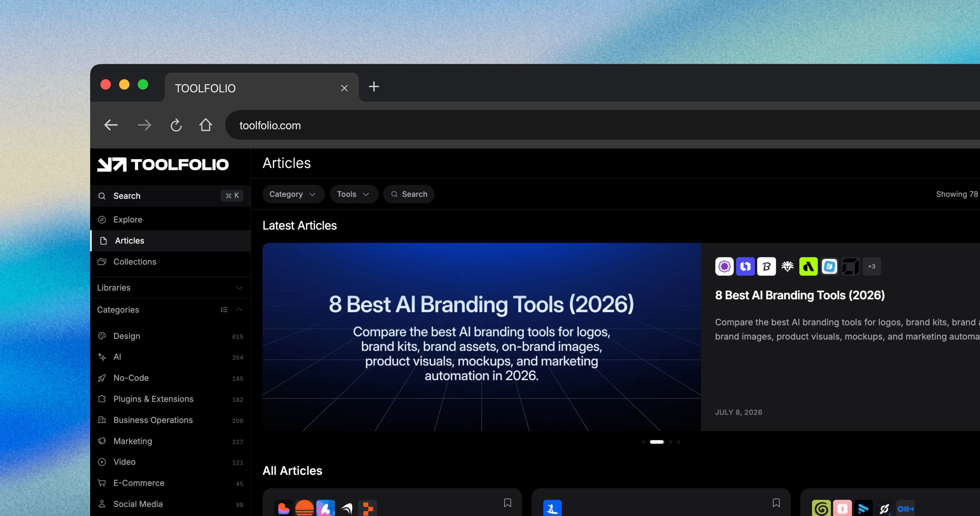Open Business Operations category
The image size is (980, 516).
(170, 420)
